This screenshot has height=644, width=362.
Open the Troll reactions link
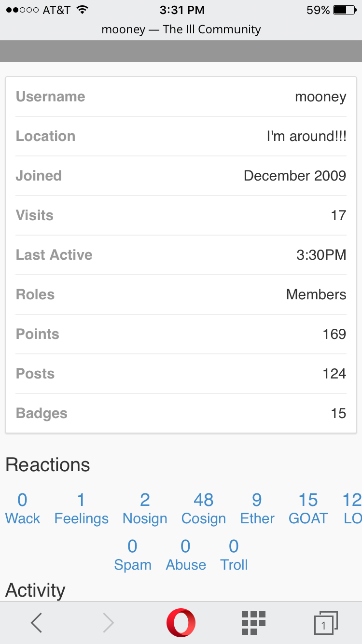[234, 555]
